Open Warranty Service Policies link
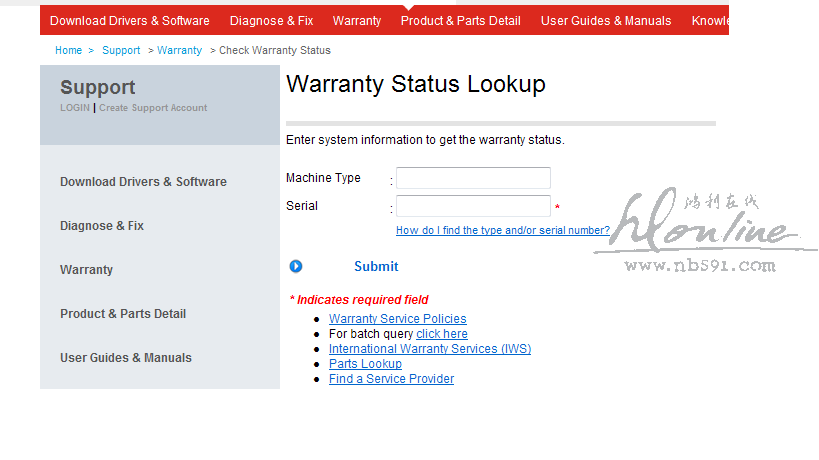The image size is (819, 460). (x=397, y=319)
